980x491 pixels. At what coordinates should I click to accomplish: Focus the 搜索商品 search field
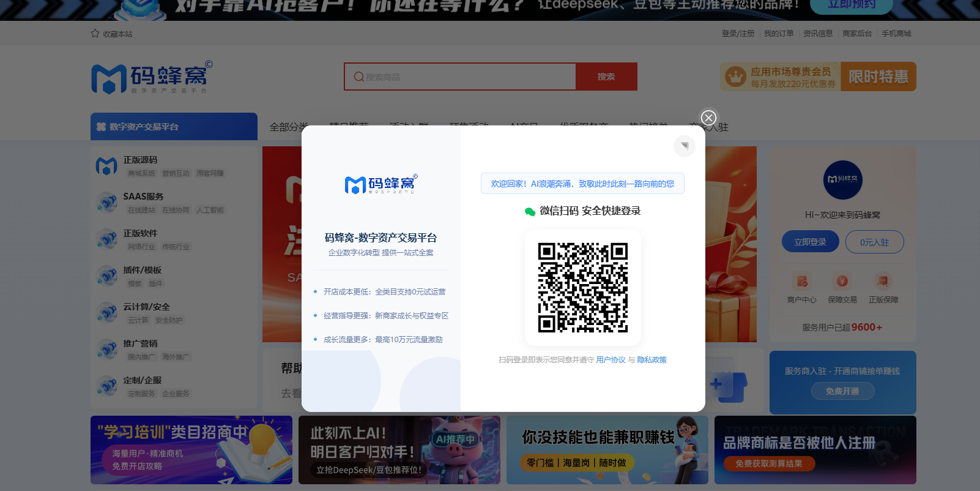[x=460, y=77]
